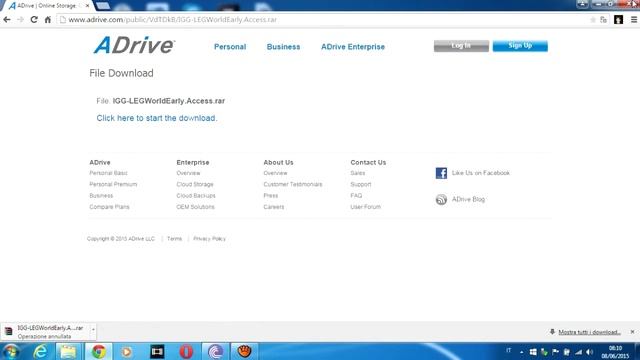Click the ADrive logo
Viewport: 640px width, 360px height.
134,45
